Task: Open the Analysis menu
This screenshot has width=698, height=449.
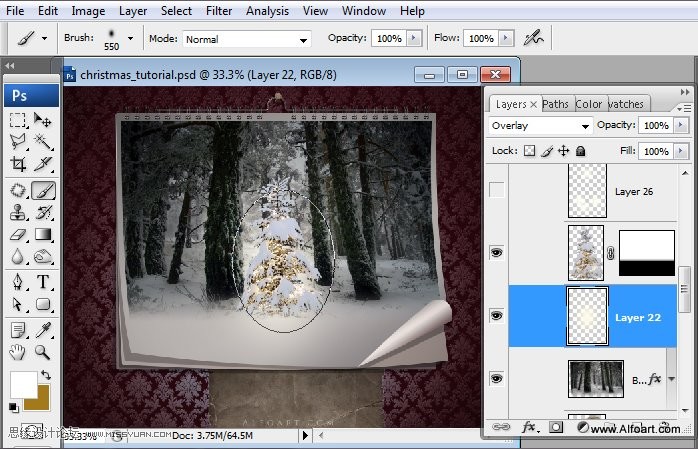Action: 268,11
